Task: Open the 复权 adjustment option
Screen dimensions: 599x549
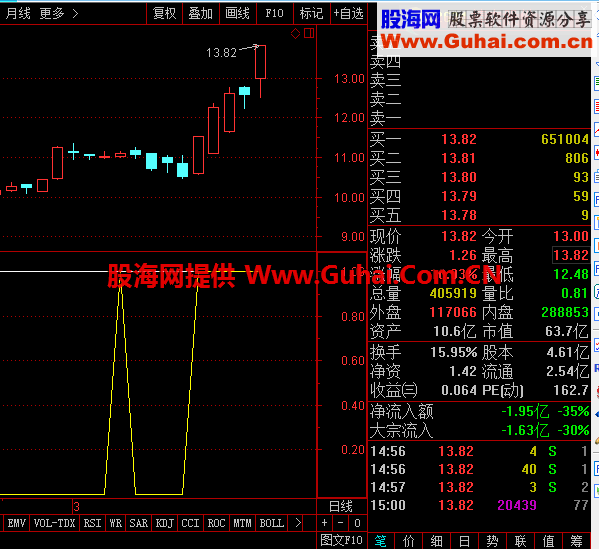Action: (165, 14)
